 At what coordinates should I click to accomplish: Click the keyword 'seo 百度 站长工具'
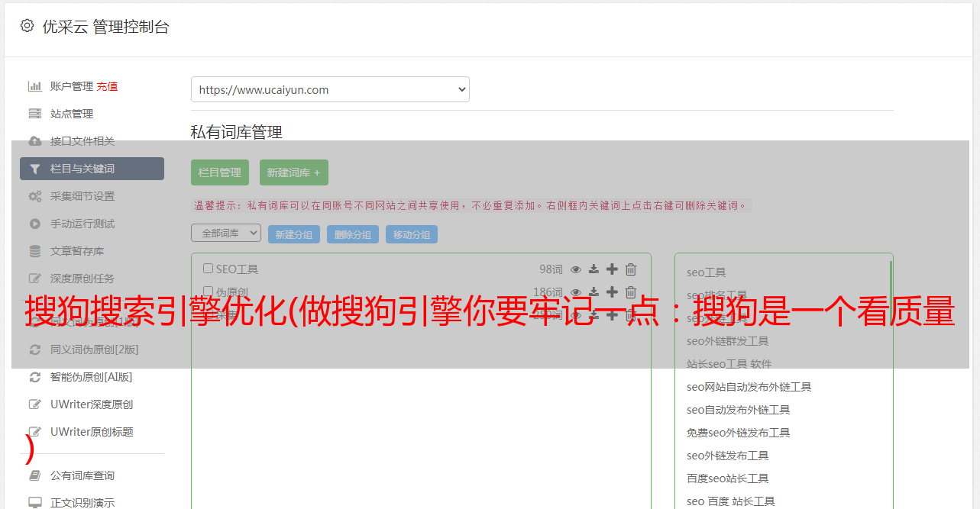coord(731,501)
